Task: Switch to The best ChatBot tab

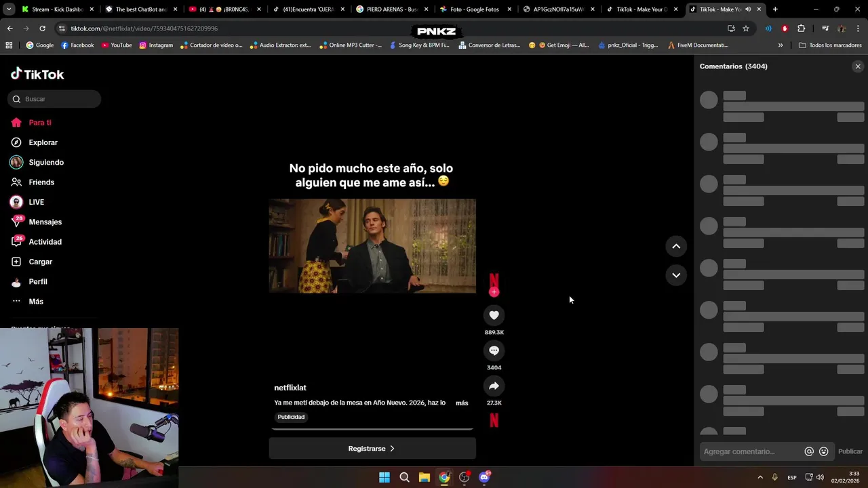Action: tap(141, 9)
